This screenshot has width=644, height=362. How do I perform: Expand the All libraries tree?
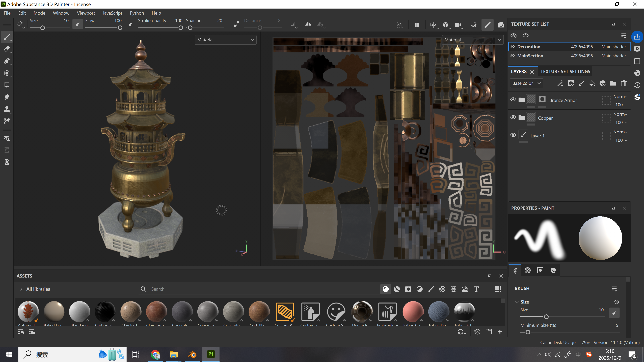point(21,289)
